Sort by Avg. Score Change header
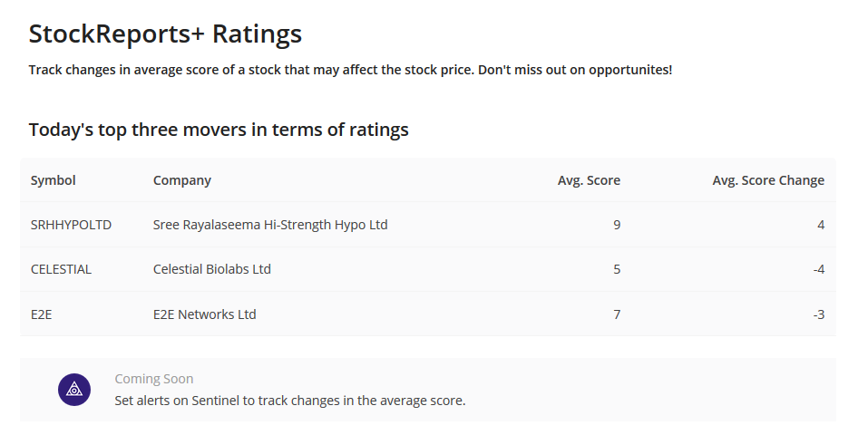Viewport: 868px width, 435px height. (x=768, y=180)
